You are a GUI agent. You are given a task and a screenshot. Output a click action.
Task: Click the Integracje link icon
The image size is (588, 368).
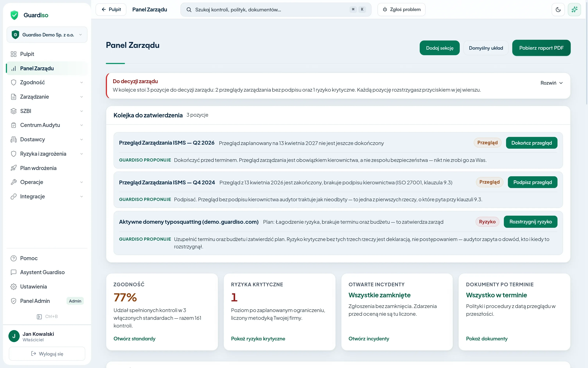pyautogui.click(x=14, y=196)
